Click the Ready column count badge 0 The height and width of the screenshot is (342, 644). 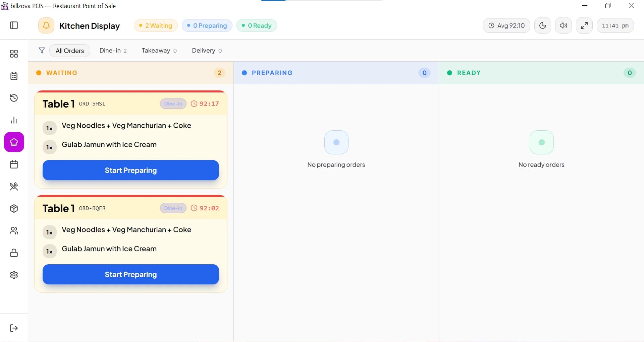(x=630, y=73)
